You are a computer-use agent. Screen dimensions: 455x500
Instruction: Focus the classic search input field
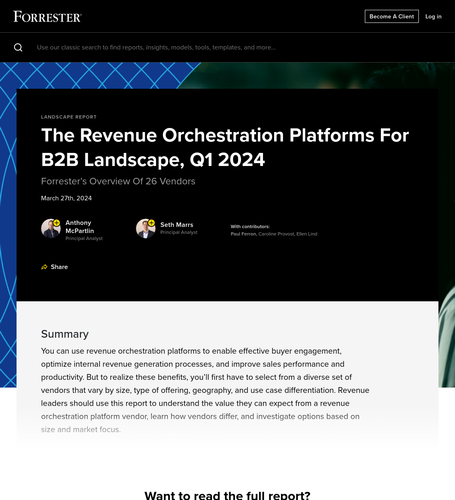click(x=156, y=47)
